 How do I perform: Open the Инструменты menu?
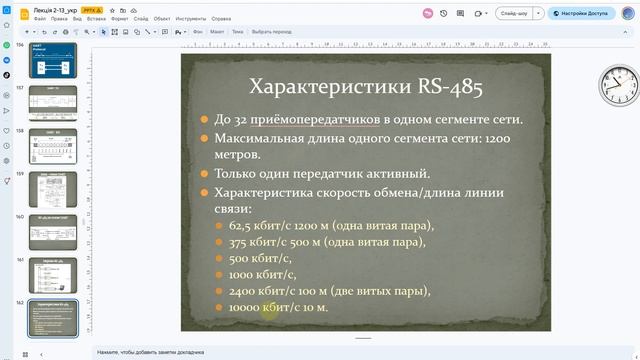[x=191, y=19]
